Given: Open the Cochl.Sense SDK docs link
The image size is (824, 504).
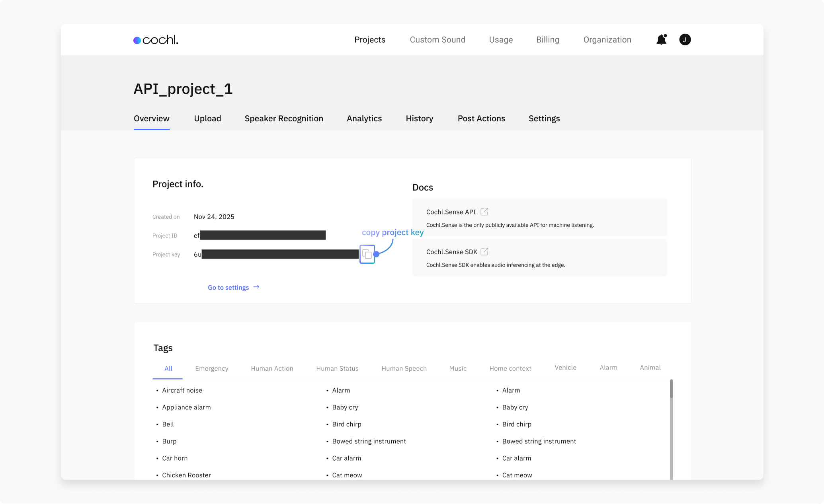Looking at the screenshot, I should (x=452, y=252).
